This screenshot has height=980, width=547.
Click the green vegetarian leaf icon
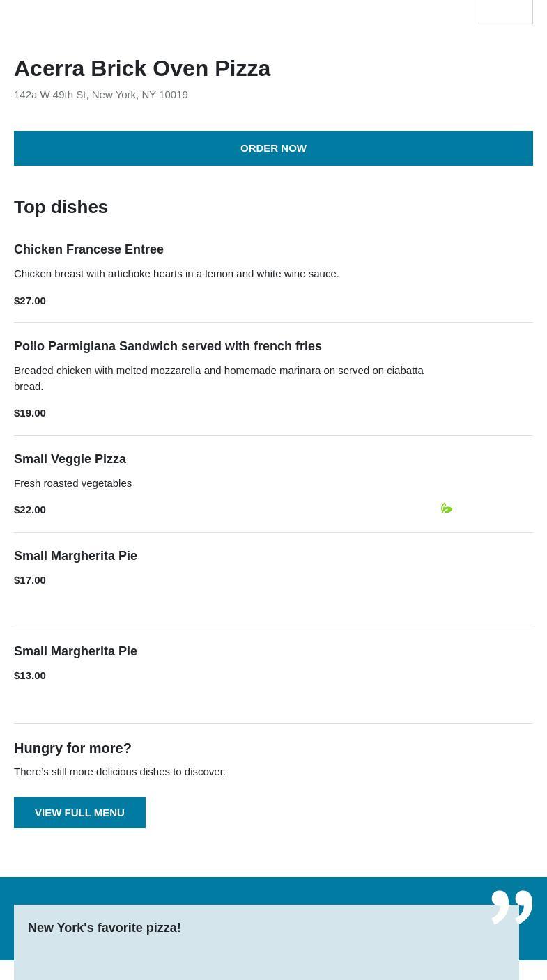447,508
